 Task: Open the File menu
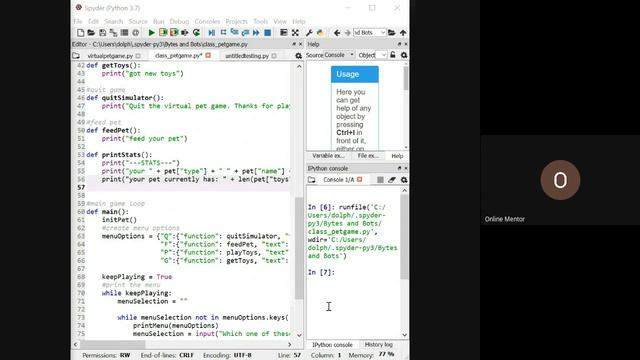pos(78,21)
